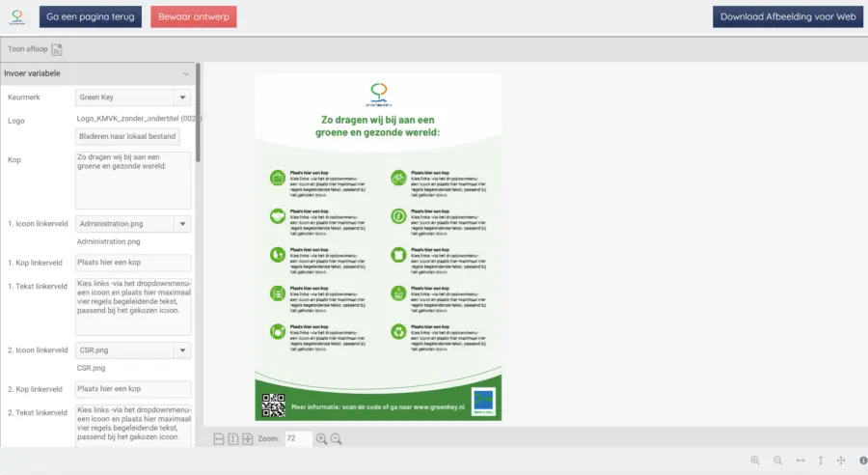This screenshot has width=868, height=475.
Task: Click into the Kop text area
Action: [x=133, y=181]
